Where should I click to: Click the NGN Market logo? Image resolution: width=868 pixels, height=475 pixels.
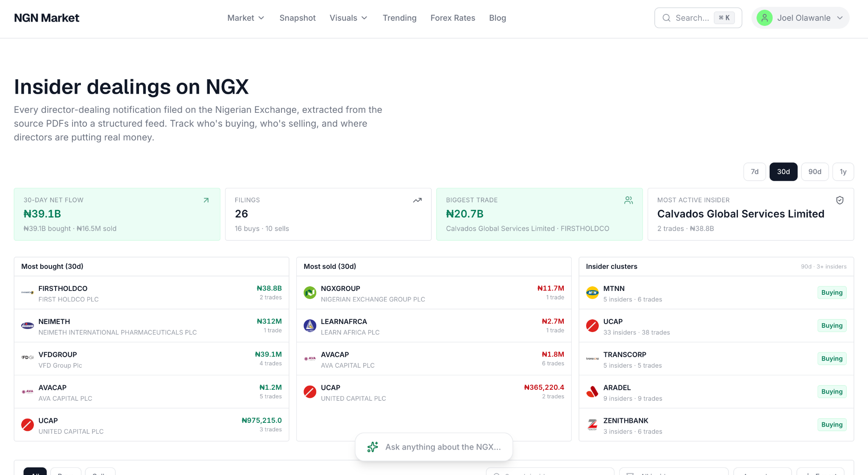pos(47,18)
